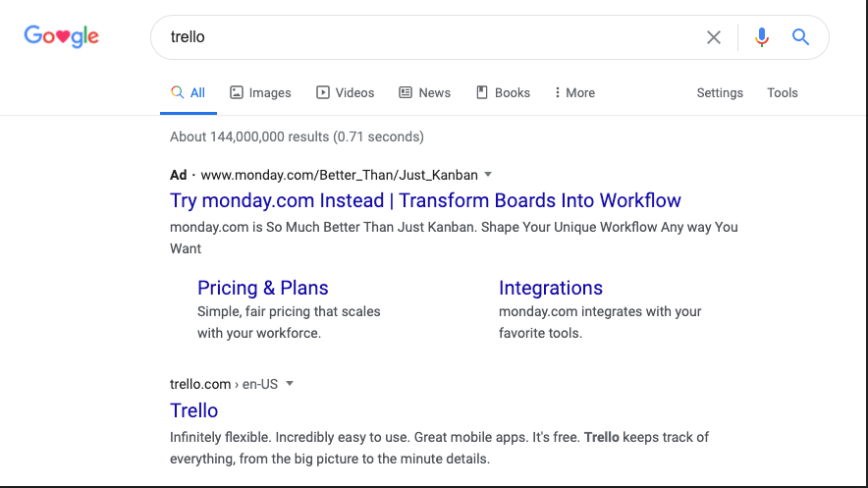Click the blue magnifier search button

[x=800, y=37]
